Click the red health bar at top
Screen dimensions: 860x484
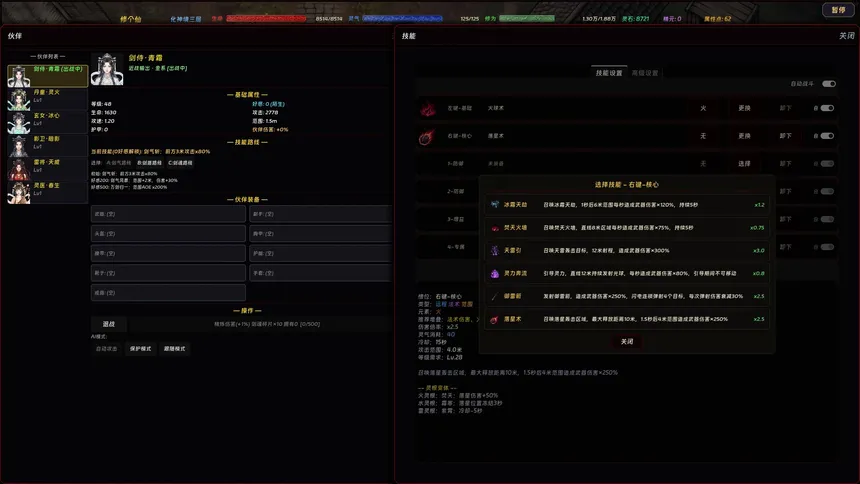point(267,19)
